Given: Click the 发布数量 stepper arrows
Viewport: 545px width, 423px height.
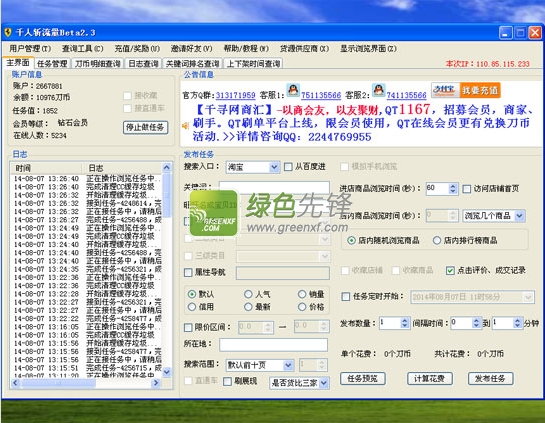Looking at the screenshot, I should (x=404, y=323).
